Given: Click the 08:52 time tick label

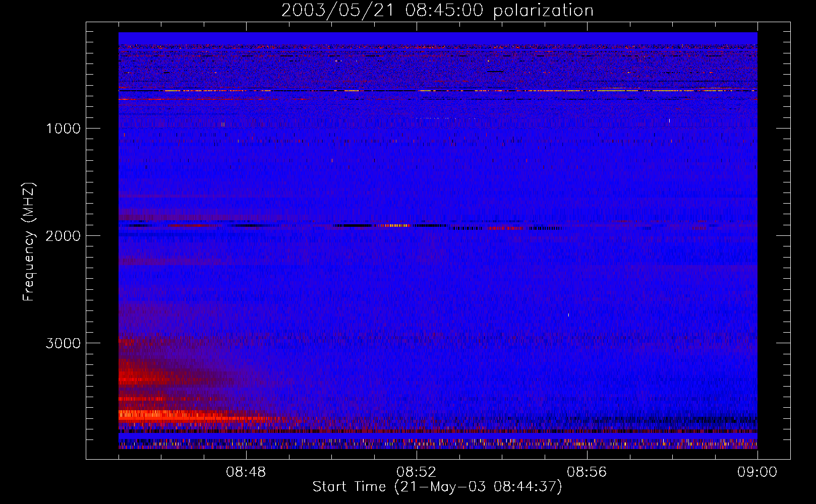Looking at the screenshot, I should (417, 472).
